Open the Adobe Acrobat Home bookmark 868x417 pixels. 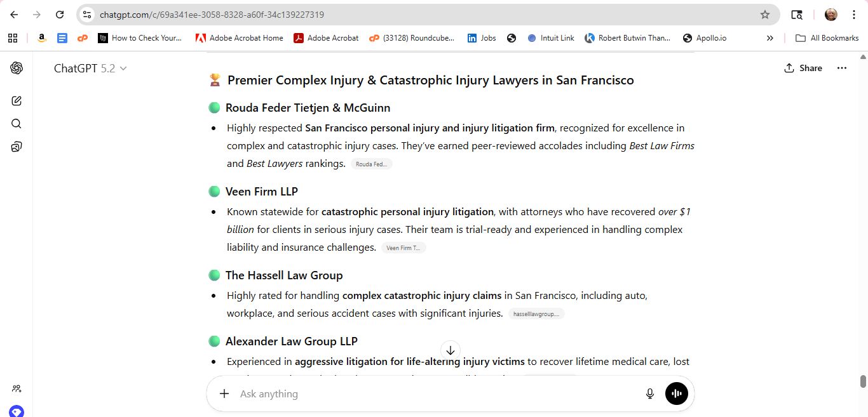pos(240,38)
